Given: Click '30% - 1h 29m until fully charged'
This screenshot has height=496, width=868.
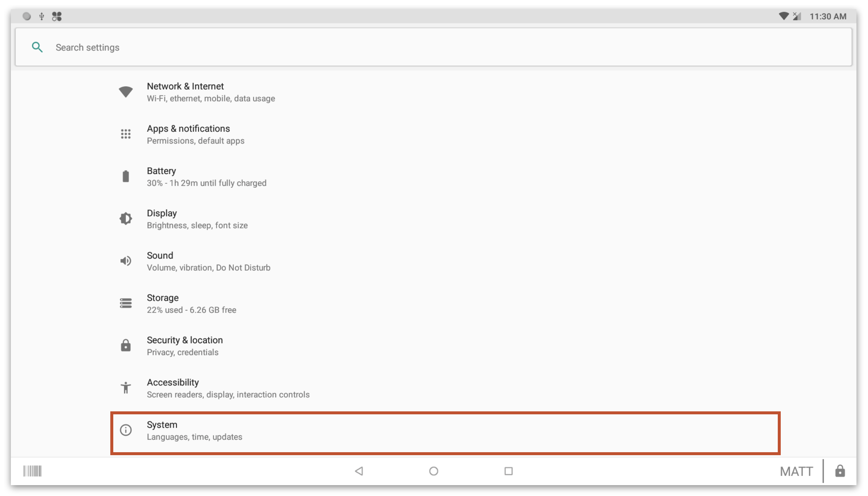Looking at the screenshot, I should click(206, 183).
